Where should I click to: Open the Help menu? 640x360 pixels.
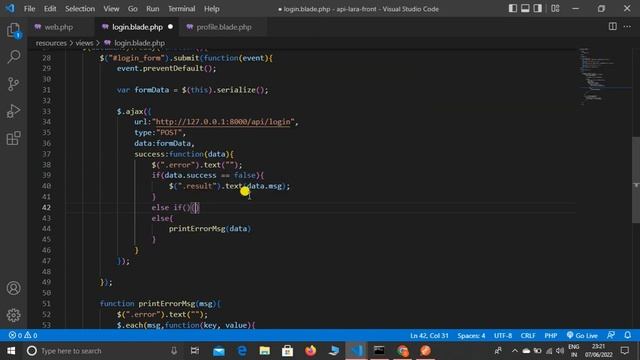[211, 9]
